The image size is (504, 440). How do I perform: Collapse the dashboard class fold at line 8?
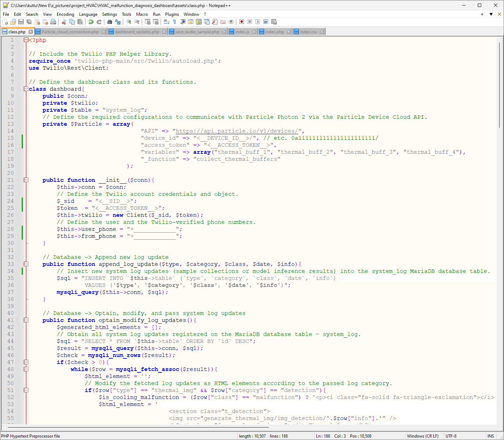26,89
